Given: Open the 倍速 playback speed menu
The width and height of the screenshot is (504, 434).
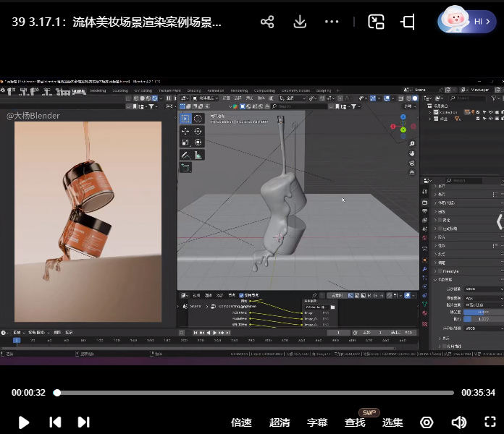Looking at the screenshot, I should click(x=241, y=422).
